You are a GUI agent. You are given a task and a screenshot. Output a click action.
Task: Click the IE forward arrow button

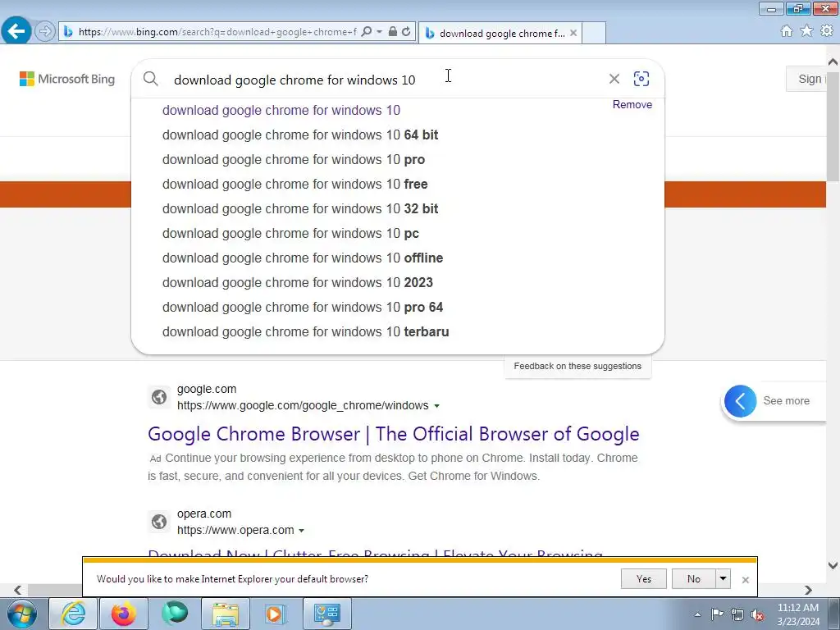coord(45,31)
